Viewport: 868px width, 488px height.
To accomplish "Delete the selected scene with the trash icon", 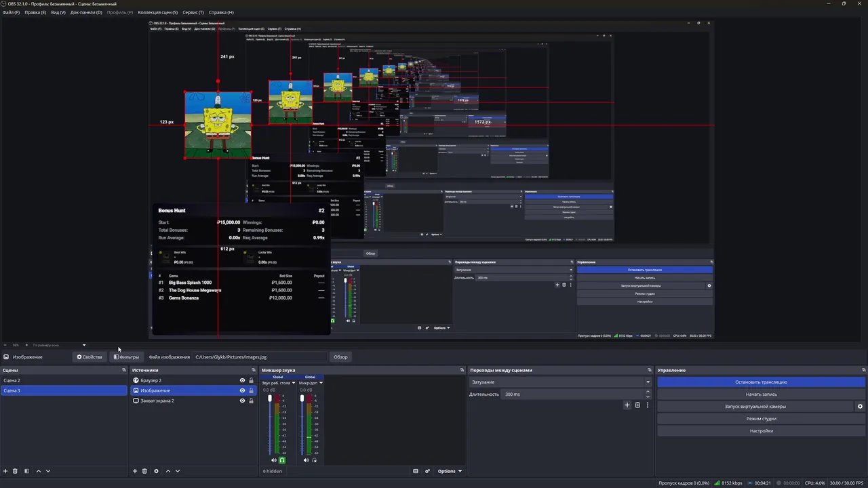I will (x=15, y=471).
